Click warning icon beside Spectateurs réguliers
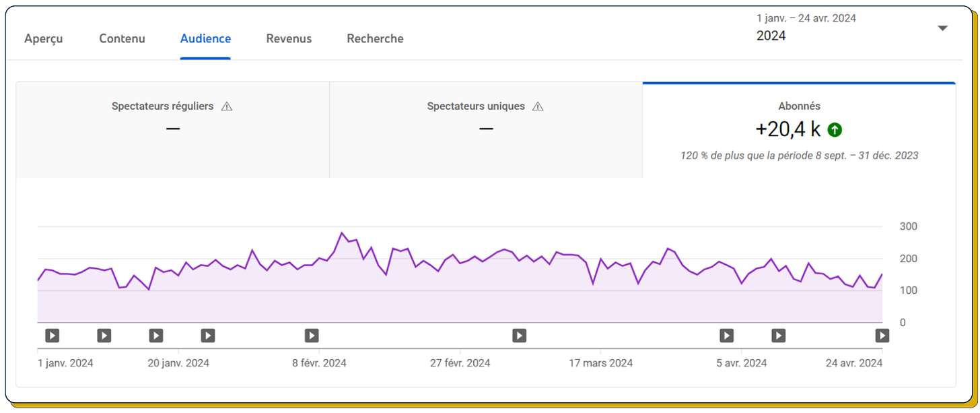 pos(227,106)
